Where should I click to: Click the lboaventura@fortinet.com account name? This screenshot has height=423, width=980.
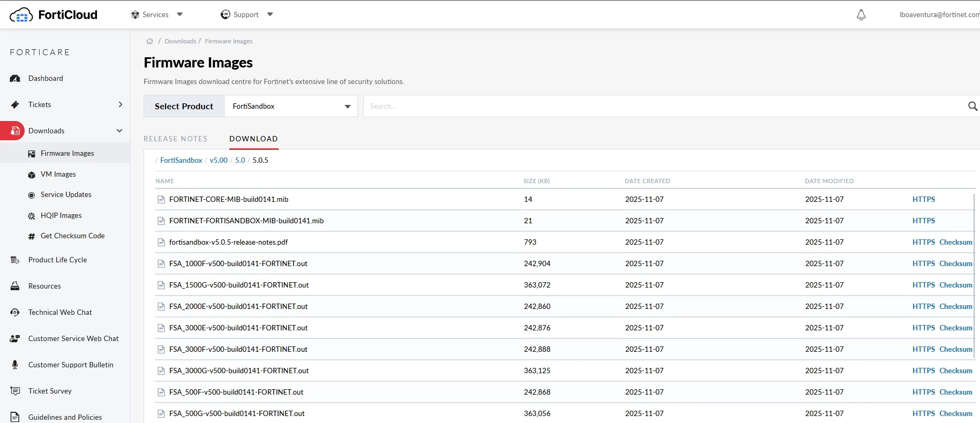[x=940, y=14]
